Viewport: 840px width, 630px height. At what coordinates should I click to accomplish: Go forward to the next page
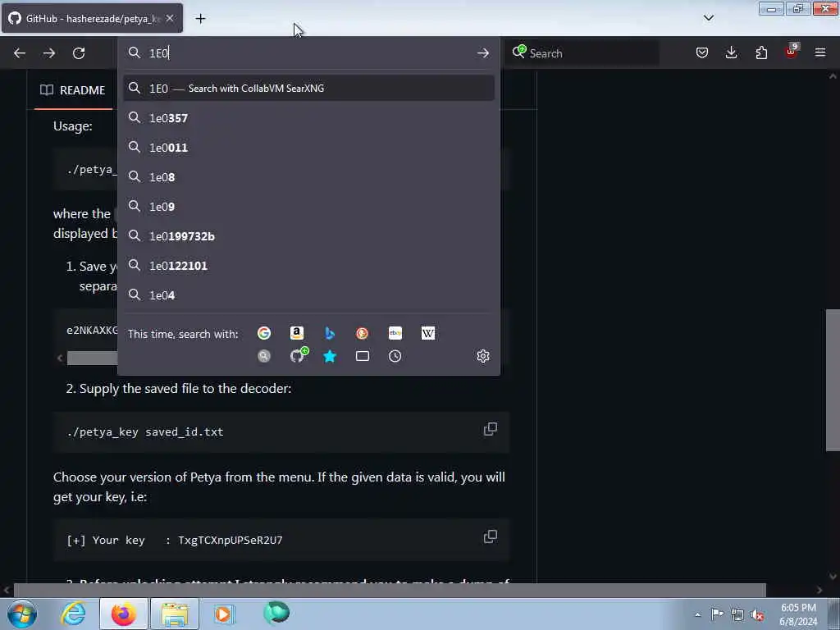(x=49, y=53)
